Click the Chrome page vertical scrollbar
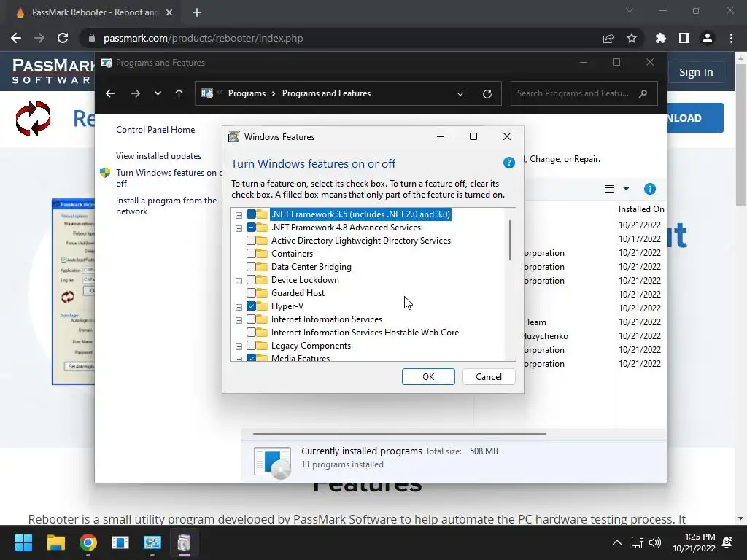This screenshot has height=560, width=747. 740,134
